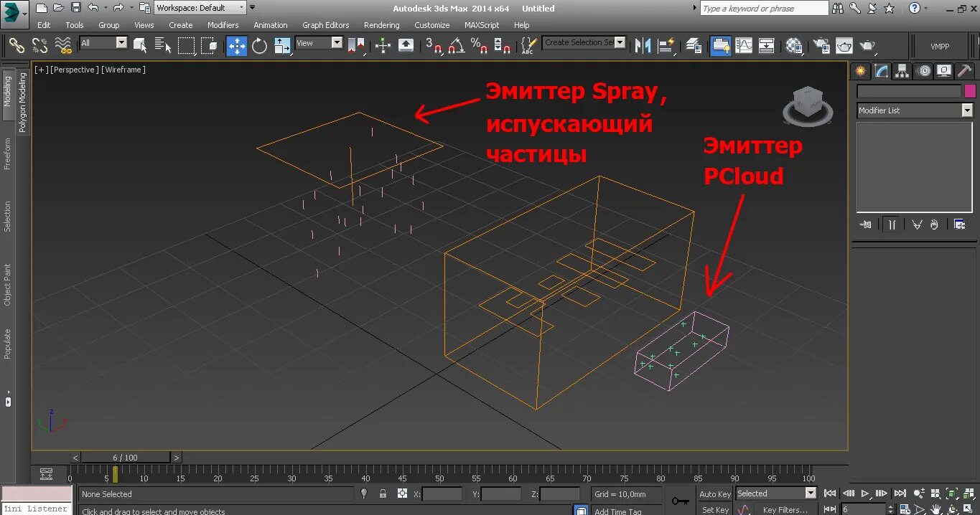The width and height of the screenshot is (980, 515).
Task: Enable Auto Key animation mode
Action: (x=714, y=493)
